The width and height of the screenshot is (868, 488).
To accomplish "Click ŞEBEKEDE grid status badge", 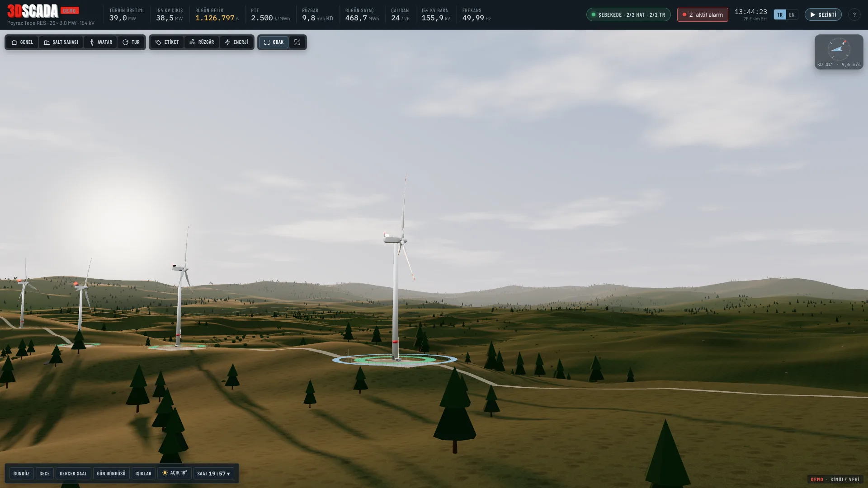I will 628,14.
